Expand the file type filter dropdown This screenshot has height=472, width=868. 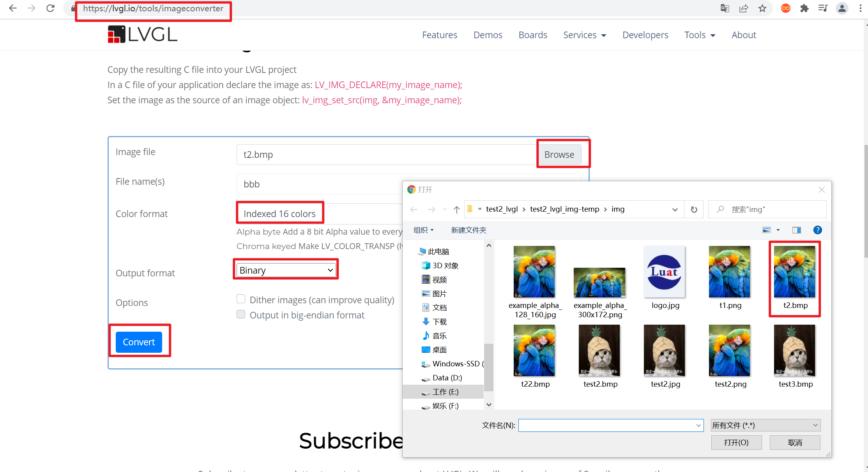coord(765,425)
